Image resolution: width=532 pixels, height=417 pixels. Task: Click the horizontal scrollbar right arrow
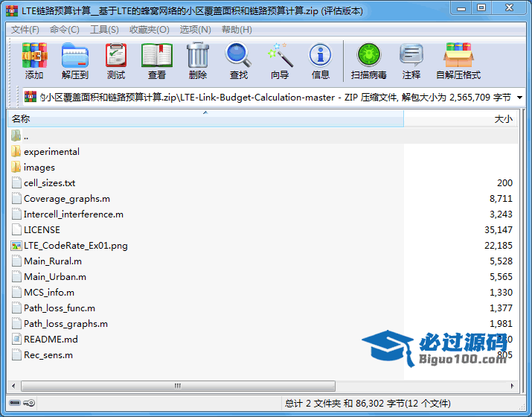coord(513,386)
